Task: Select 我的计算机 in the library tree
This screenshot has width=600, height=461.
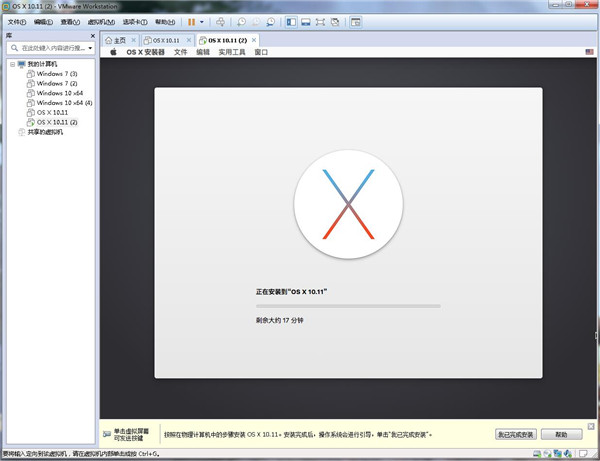Action: pos(42,64)
